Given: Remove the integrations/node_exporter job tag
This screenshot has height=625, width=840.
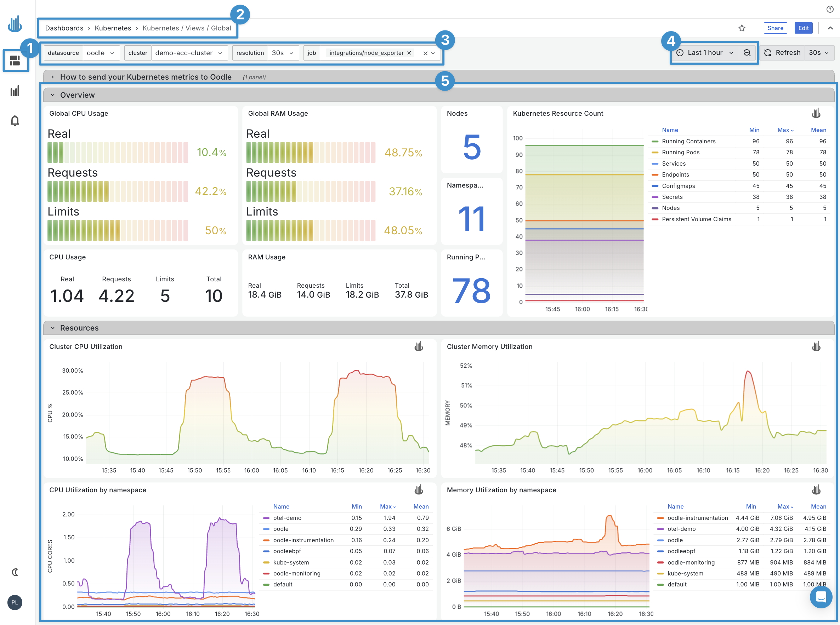Looking at the screenshot, I should [x=409, y=53].
